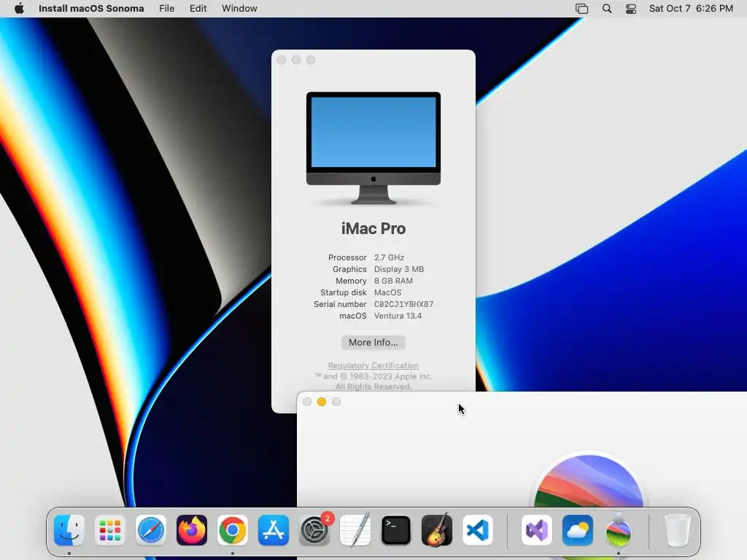Open the Edit menu

click(x=198, y=9)
